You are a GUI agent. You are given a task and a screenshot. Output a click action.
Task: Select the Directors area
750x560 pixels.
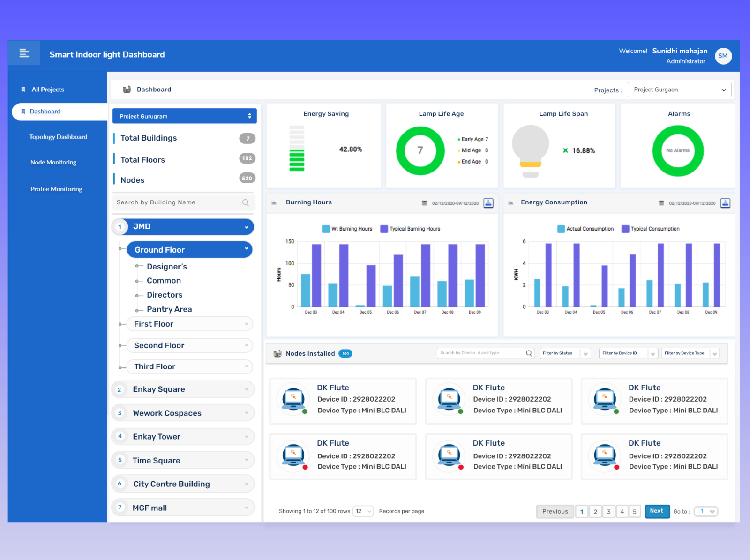pyautogui.click(x=165, y=295)
